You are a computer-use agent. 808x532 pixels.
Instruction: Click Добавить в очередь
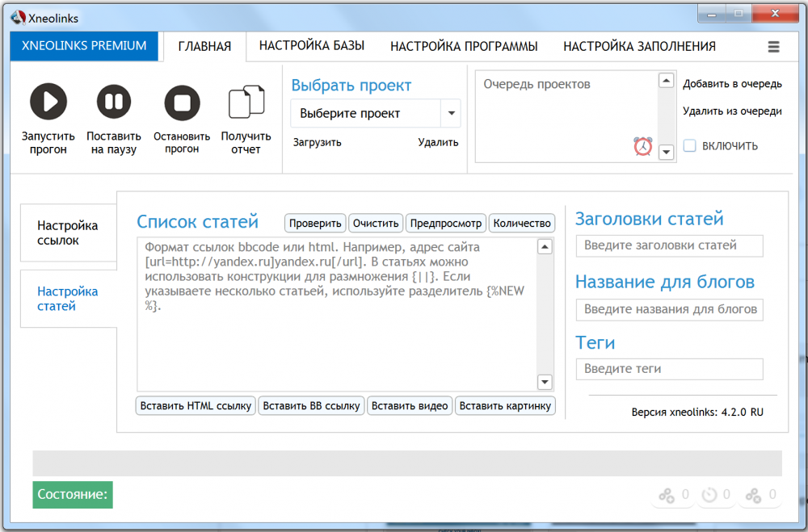(732, 84)
